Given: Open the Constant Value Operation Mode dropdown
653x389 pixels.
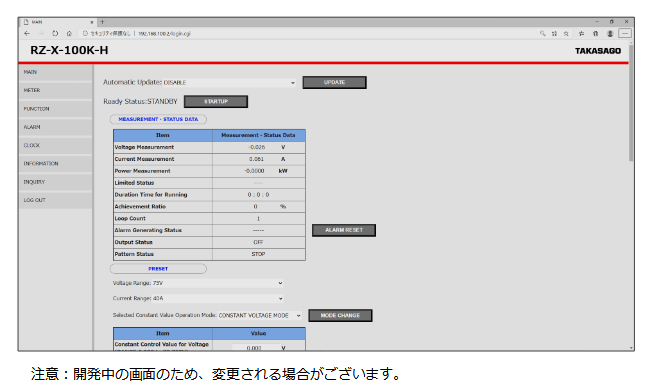Looking at the screenshot, I should (260, 316).
